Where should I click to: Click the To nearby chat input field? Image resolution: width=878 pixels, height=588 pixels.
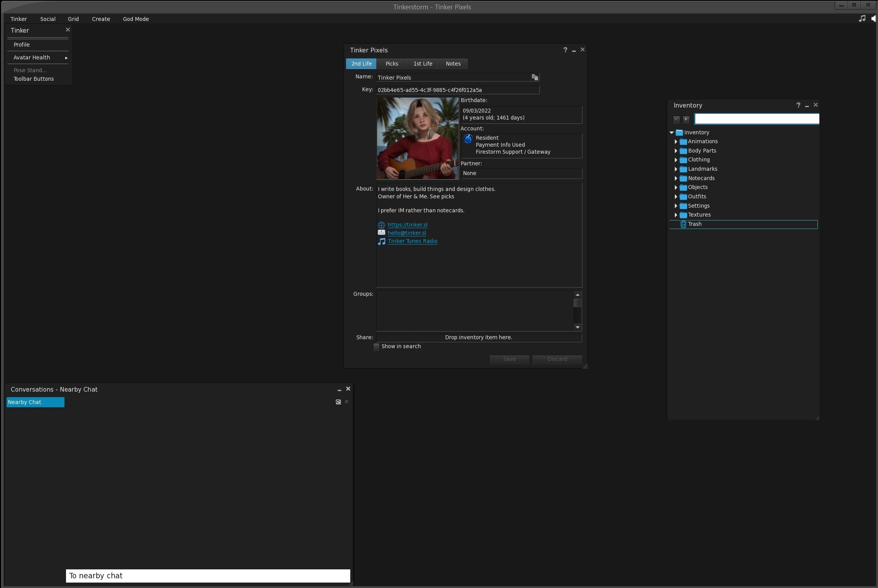[208, 576]
